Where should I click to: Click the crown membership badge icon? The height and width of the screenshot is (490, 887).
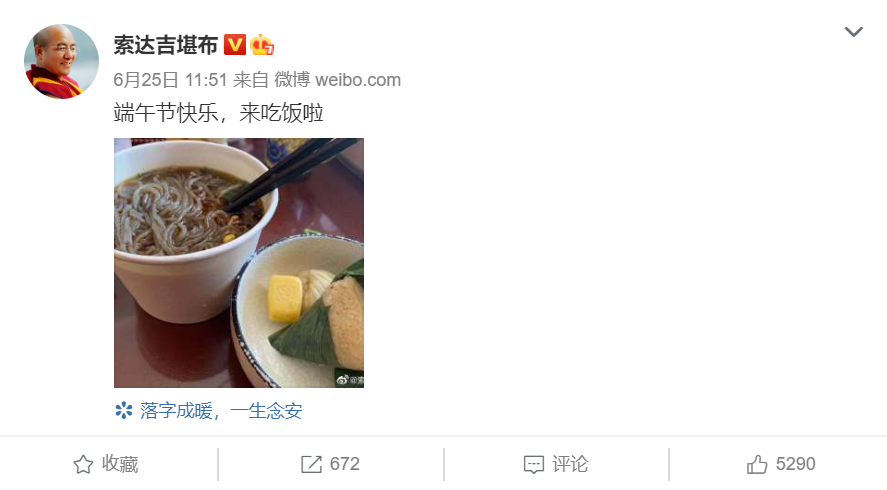(262, 45)
